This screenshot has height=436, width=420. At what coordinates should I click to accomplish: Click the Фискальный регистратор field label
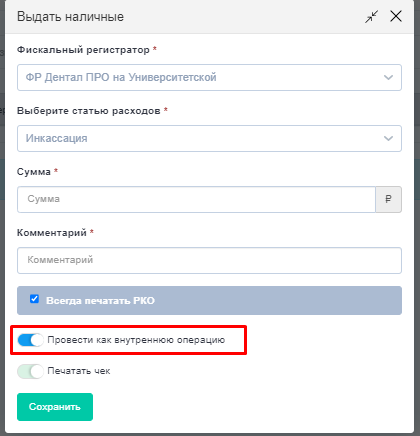(x=83, y=50)
